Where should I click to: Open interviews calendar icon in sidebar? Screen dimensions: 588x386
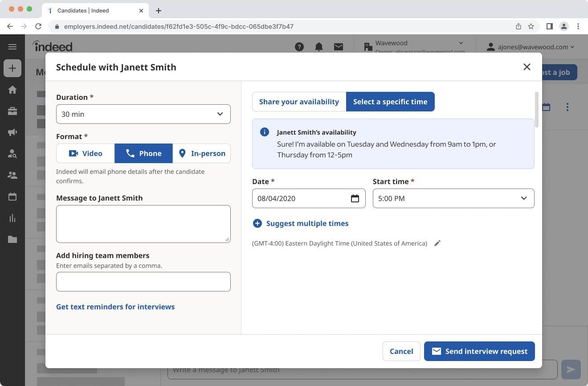[12, 197]
